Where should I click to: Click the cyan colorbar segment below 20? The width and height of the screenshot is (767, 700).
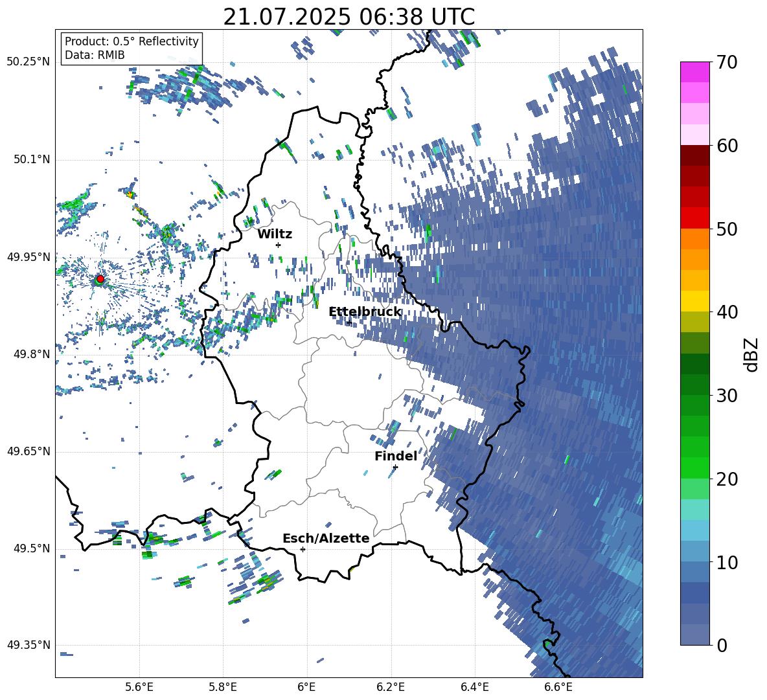(x=694, y=510)
